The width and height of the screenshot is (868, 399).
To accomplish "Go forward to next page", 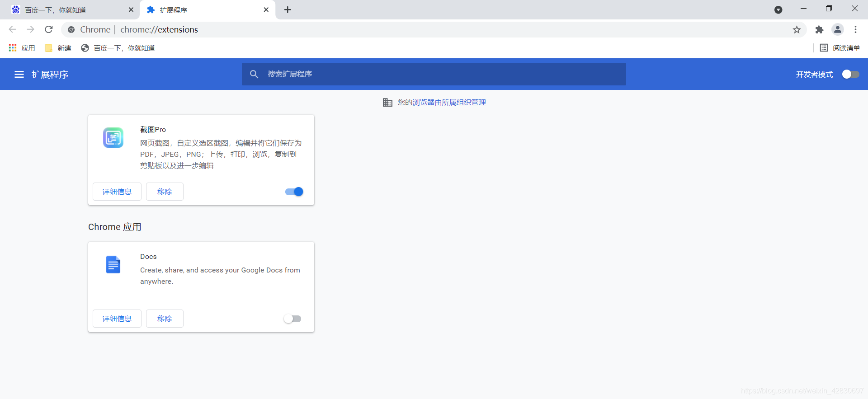I will click(30, 29).
